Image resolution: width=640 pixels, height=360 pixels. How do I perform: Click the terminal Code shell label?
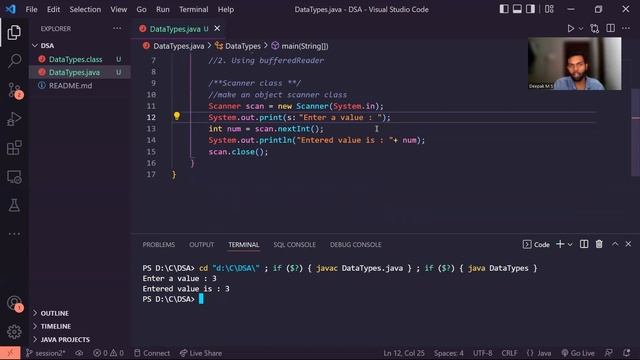click(536, 244)
